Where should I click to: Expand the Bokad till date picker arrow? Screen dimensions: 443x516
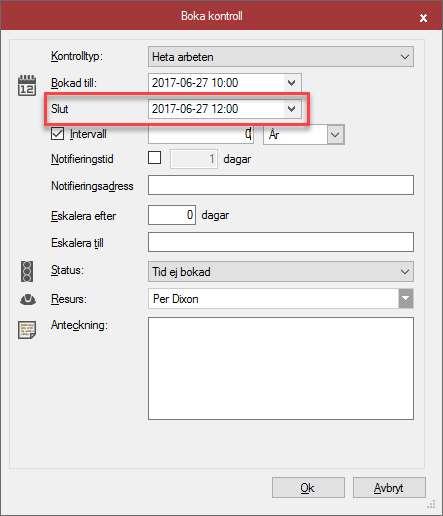291,83
